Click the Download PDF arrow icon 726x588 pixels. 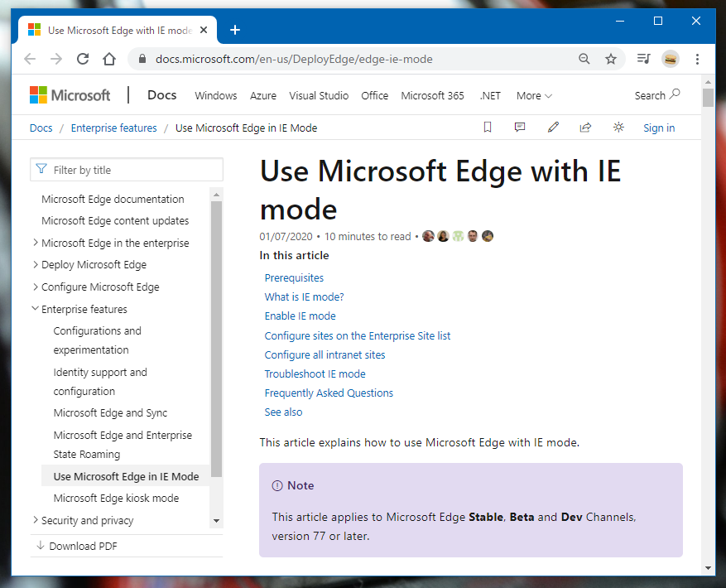click(41, 546)
